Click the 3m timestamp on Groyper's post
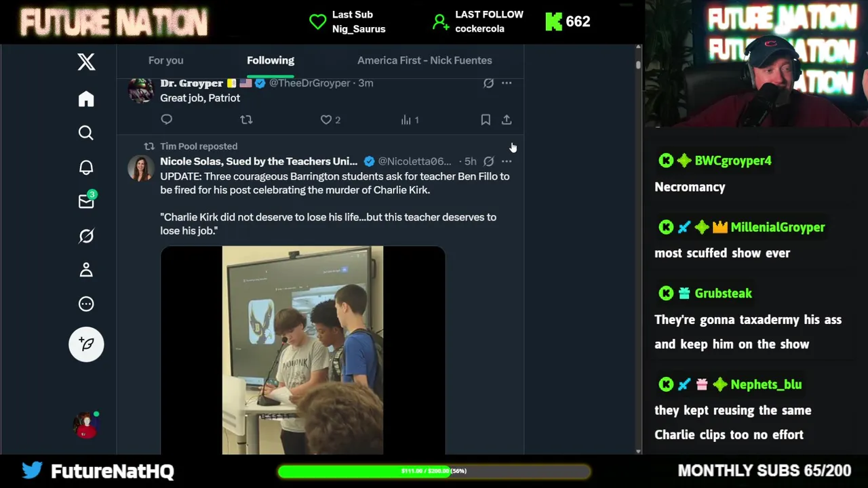The image size is (868, 488). click(366, 83)
